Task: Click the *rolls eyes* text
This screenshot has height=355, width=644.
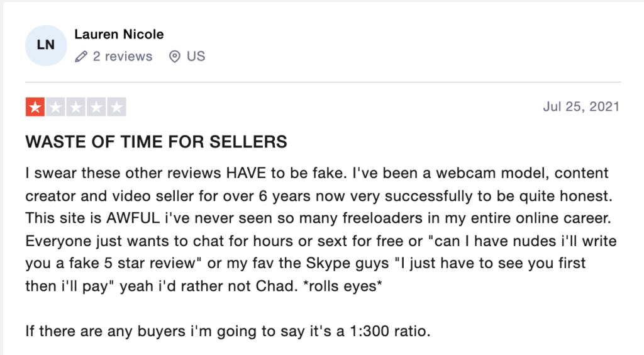Action: pos(343,286)
